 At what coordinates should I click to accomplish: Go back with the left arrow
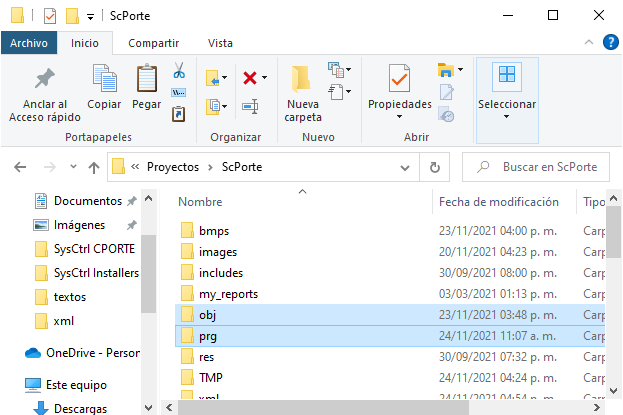click(x=20, y=167)
